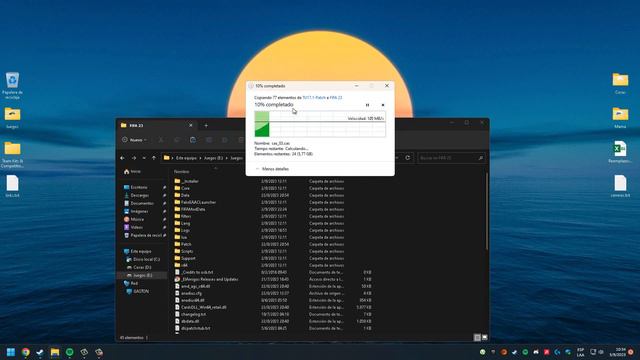The height and width of the screenshot is (360, 640).
Task: Click Este equipo in the address breadcrumb
Action: (186, 158)
